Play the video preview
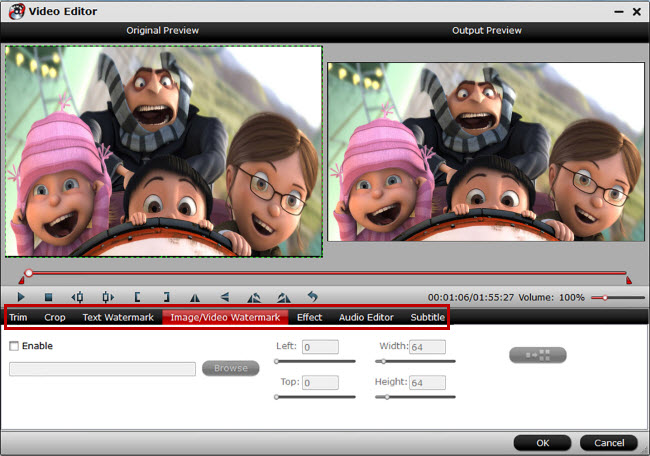This screenshot has height=456, width=650. [21, 297]
